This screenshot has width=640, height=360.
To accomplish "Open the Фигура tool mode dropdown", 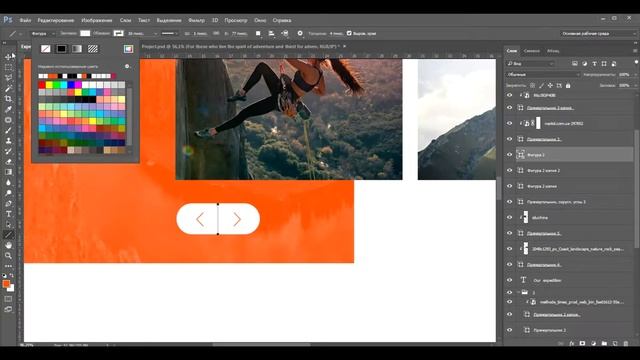I will click(43, 33).
